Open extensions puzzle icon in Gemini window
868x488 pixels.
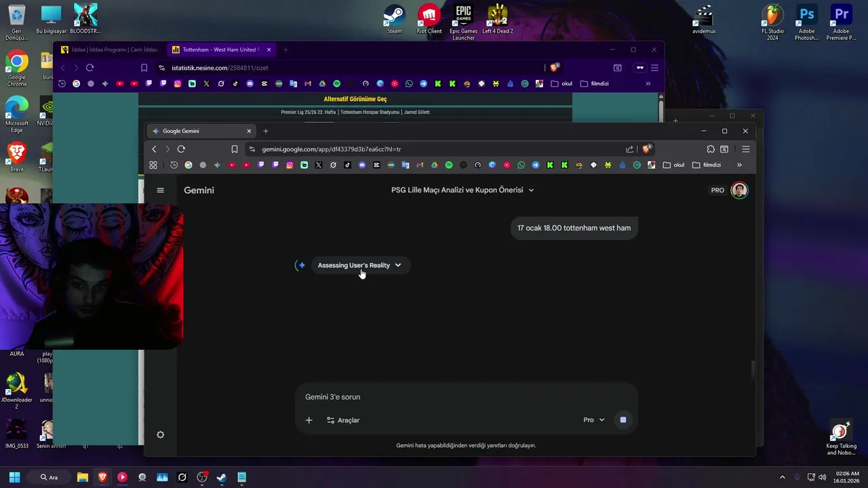pyautogui.click(x=711, y=149)
